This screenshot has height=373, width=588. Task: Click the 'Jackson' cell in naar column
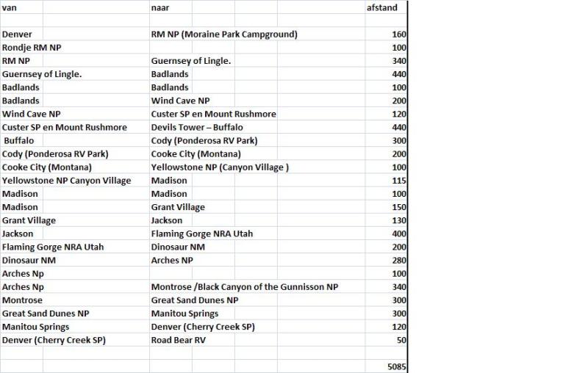click(166, 220)
